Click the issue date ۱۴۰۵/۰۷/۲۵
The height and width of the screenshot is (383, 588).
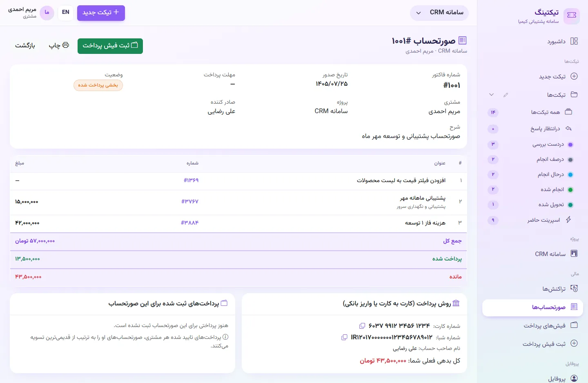(x=332, y=84)
